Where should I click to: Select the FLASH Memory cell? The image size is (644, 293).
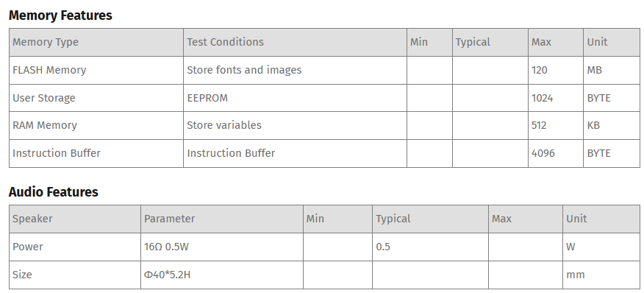[x=96, y=71]
